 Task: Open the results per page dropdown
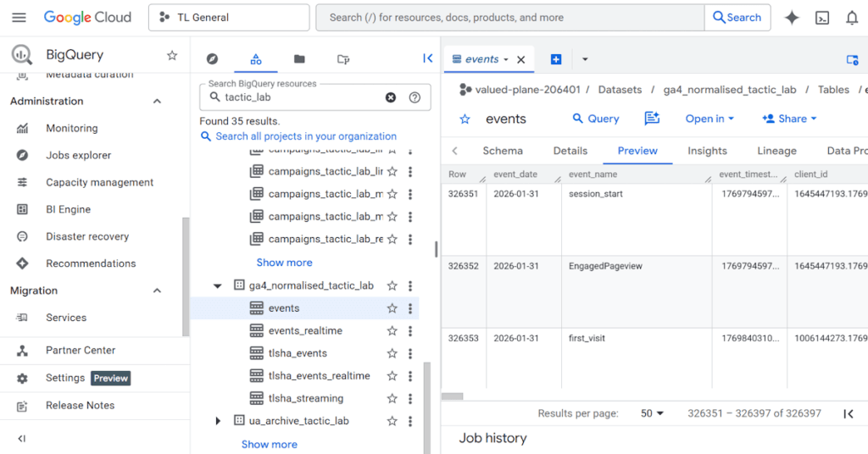tap(653, 413)
